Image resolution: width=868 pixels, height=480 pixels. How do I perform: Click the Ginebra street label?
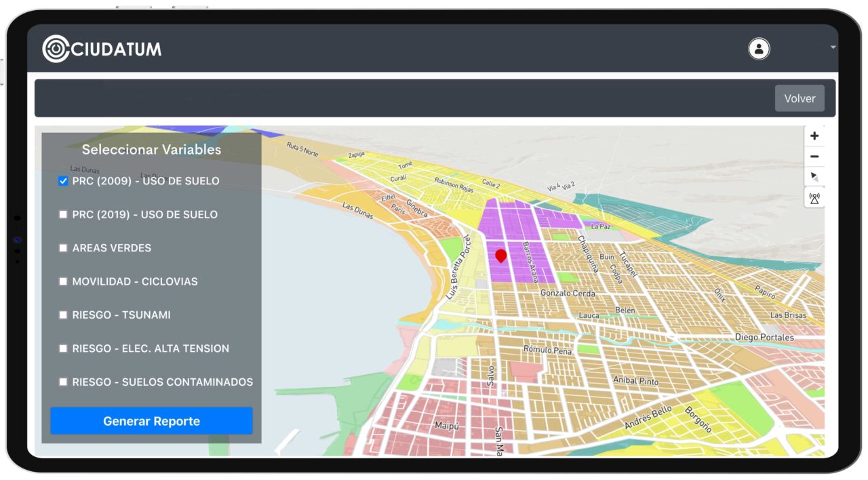(x=417, y=207)
